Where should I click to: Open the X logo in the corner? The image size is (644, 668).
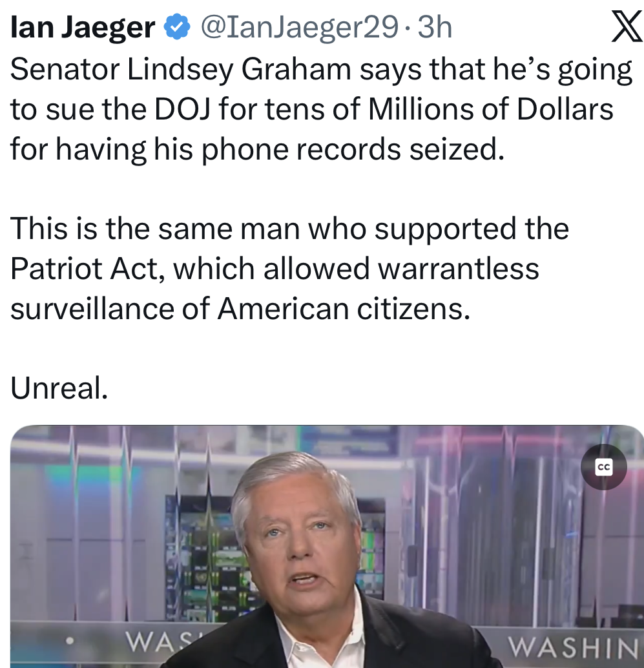(x=627, y=26)
